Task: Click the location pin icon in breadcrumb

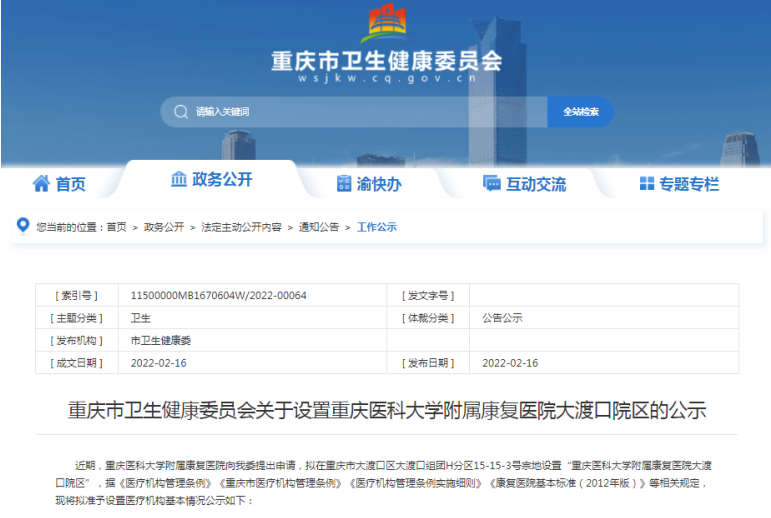Action: [x=23, y=226]
